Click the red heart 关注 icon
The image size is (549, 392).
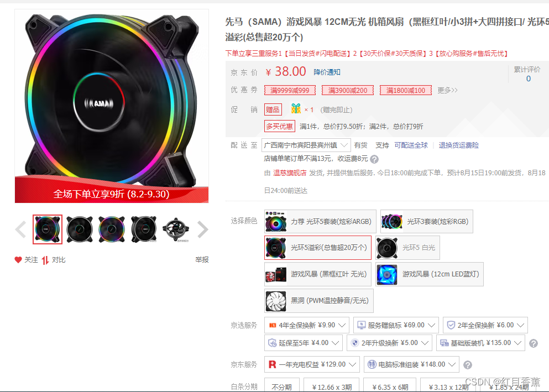(18, 260)
